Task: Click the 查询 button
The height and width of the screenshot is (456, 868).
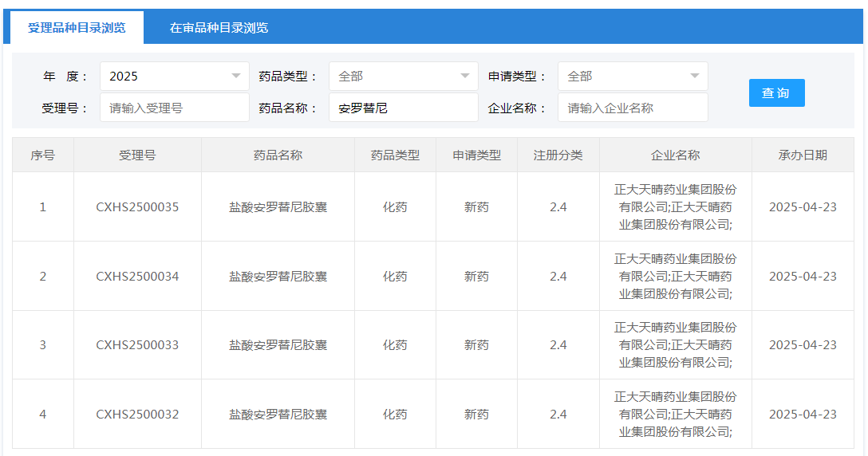Action: [x=777, y=93]
